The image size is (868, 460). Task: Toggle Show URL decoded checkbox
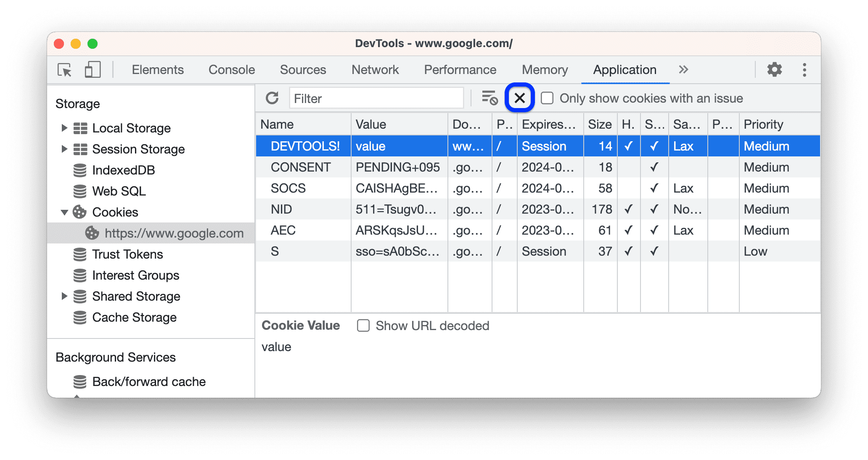[362, 325]
